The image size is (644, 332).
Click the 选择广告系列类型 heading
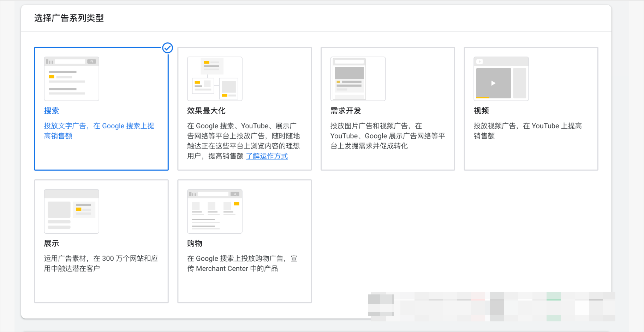(69, 18)
